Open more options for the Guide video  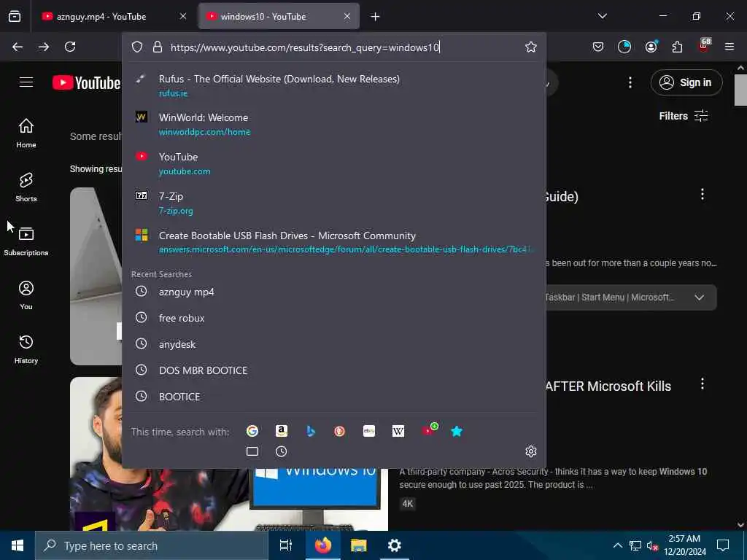click(x=703, y=194)
